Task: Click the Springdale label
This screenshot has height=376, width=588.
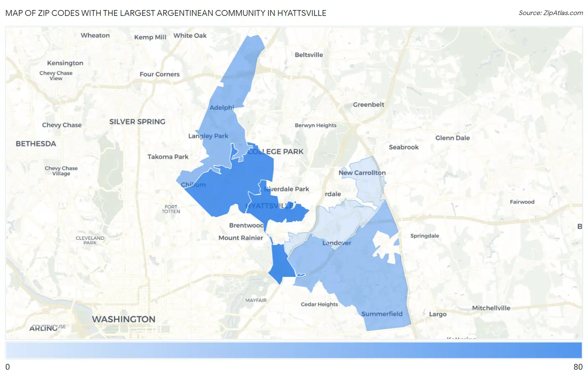Action: point(424,236)
